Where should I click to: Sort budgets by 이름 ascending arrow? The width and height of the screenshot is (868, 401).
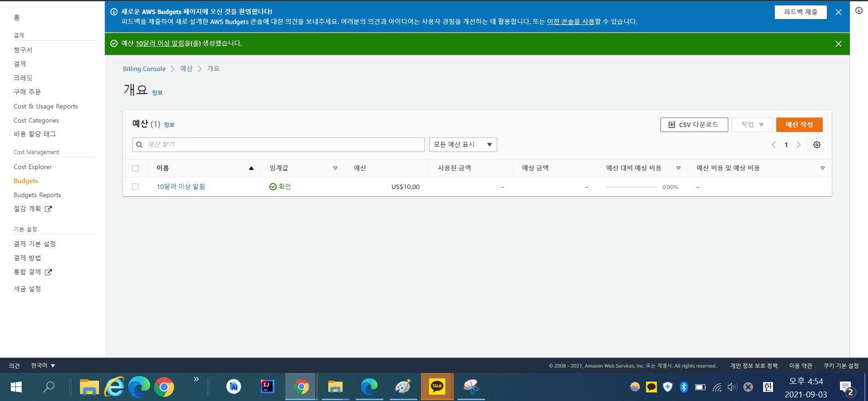pyautogui.click(x=251, y=168)
